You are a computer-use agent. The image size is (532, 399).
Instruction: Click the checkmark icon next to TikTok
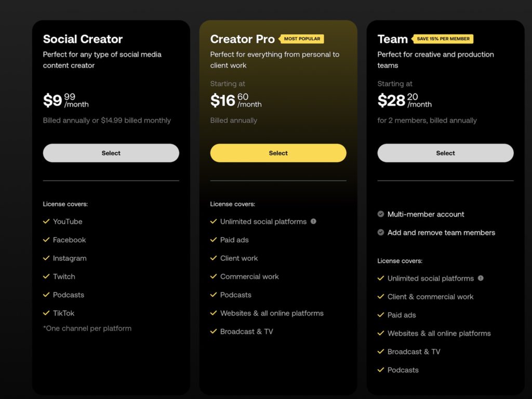pyautogui.click(x=46, y=313)
